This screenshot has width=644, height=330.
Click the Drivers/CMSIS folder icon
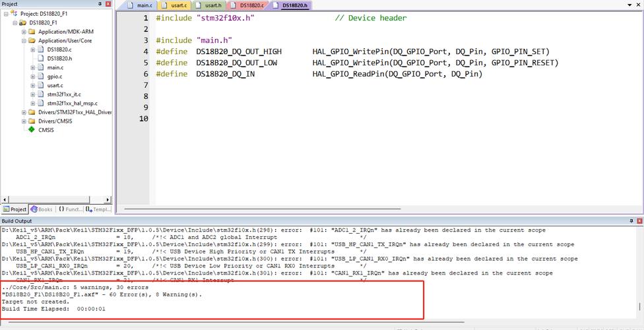(32, 121)
